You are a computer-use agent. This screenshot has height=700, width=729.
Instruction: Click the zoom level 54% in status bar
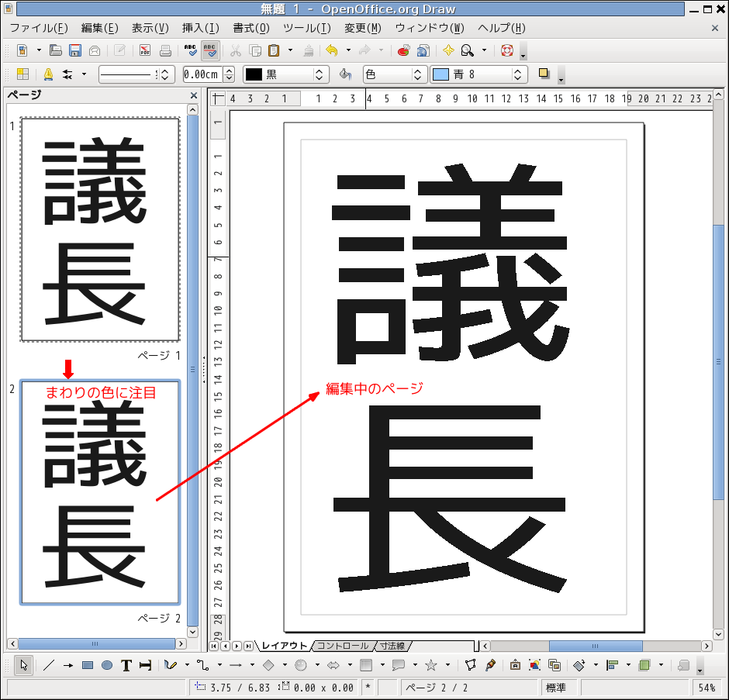(707, 688)
